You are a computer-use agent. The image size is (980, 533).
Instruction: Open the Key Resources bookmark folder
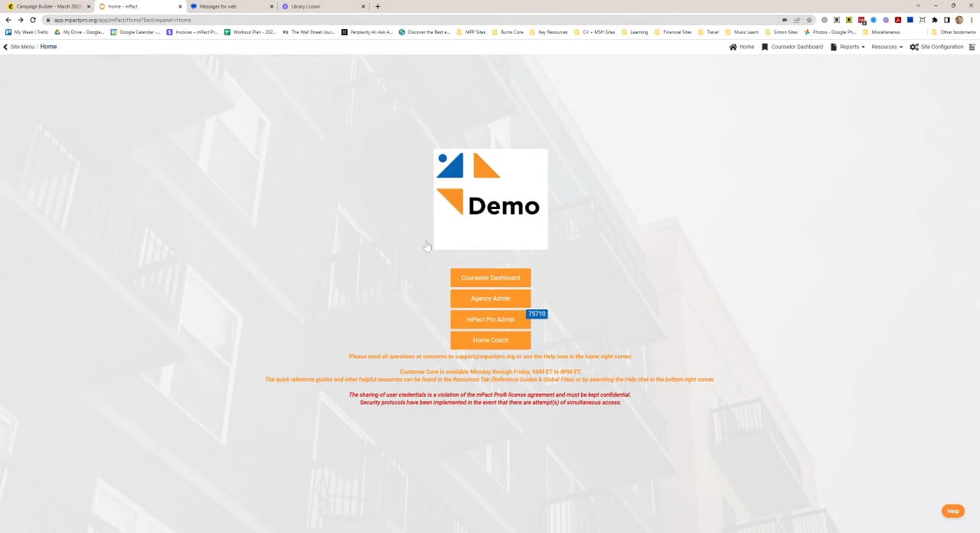549,32
